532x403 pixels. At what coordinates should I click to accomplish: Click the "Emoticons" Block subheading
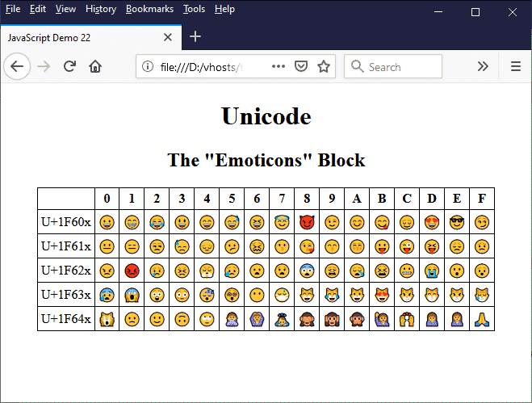click(x=266, y=160)
